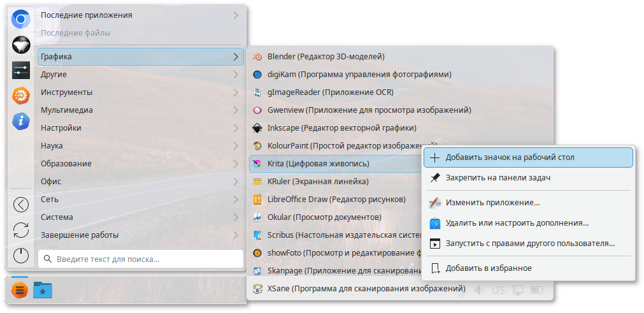644x313 pixels.
Task: Click the showFoto icon
Action: pyautogui.click(x=257, y=253)
